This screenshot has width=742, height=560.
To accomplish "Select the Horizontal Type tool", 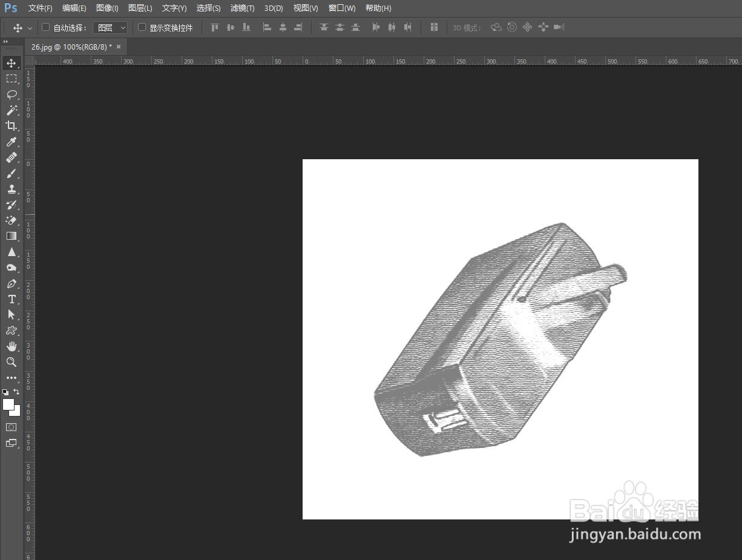I will (11, 299).
